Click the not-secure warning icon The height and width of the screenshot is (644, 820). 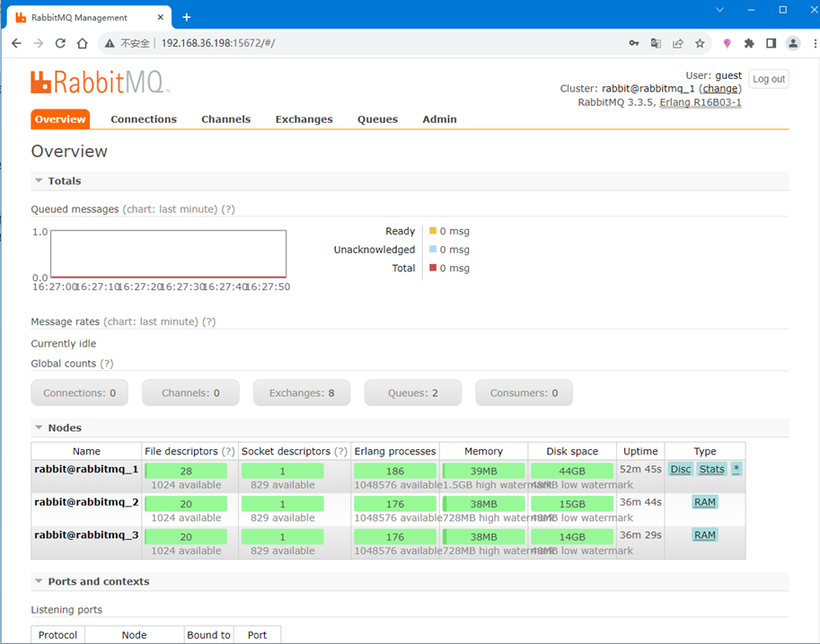click(110, 43)
